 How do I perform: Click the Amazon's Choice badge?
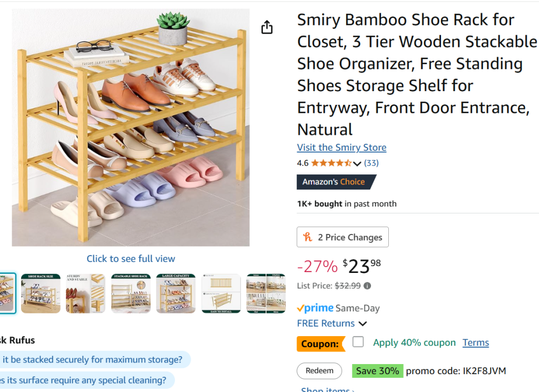(x=336, y=182)
